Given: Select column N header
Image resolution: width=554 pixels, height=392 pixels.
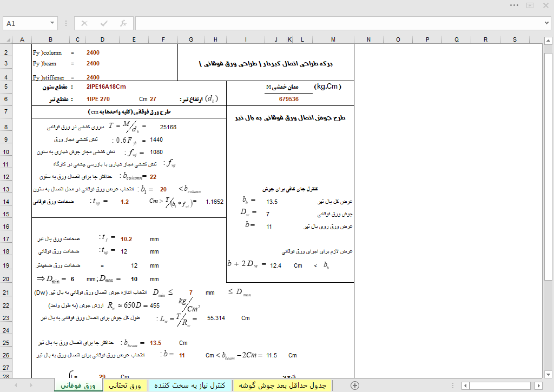Looking at the screenshot, I should click(x=368, y=39).
